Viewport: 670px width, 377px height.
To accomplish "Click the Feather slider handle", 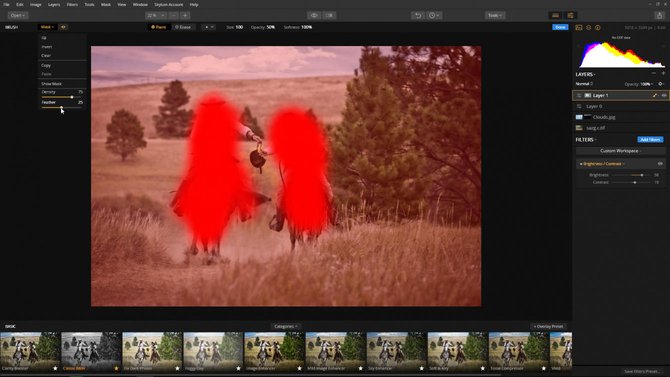I will tap(62, 108).
